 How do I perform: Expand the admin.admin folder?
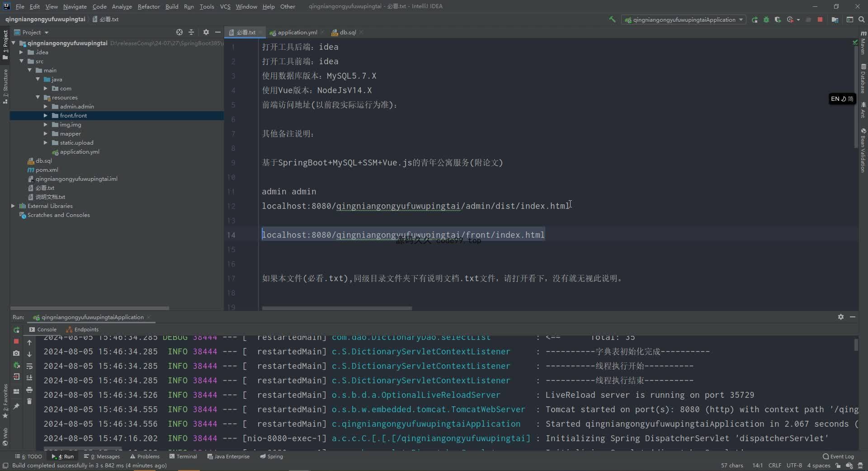pyautogui.click(x=45, y=107)
